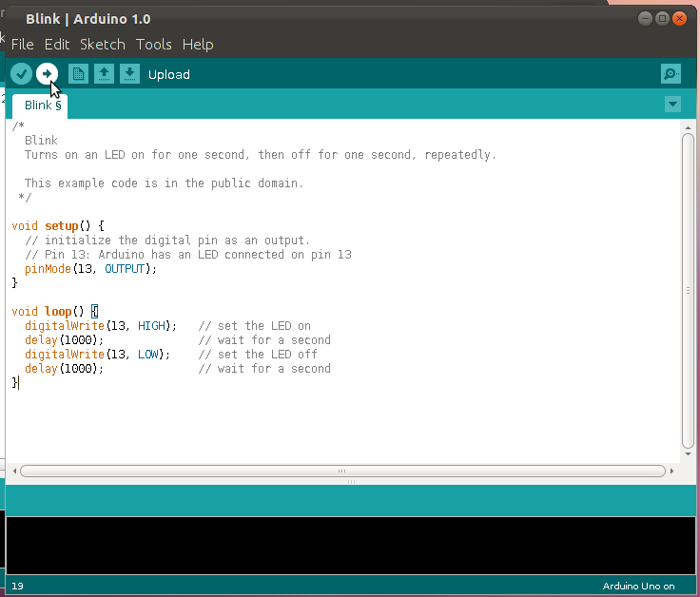The width and height of the screenshot is (700, 597).
Task: Close the Arduino window
Action: point(679,18)
